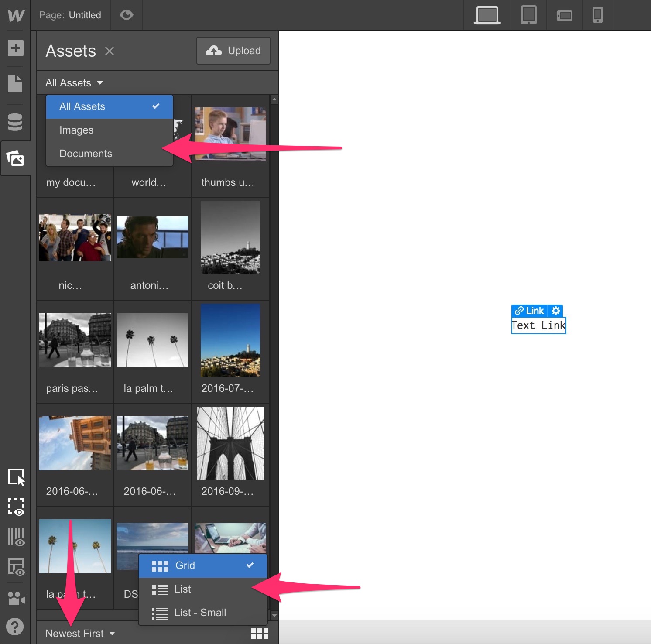651x644 pixels.
Task: Click the Link element label on canvas
Action: click(x=530, y=311)
